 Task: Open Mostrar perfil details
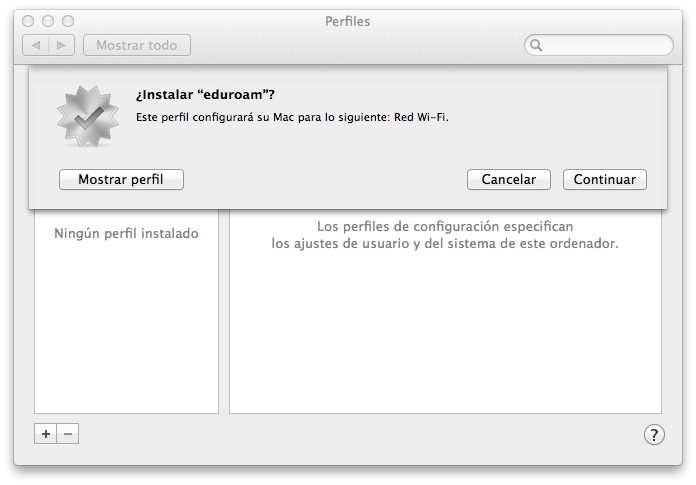pos(121,179)
